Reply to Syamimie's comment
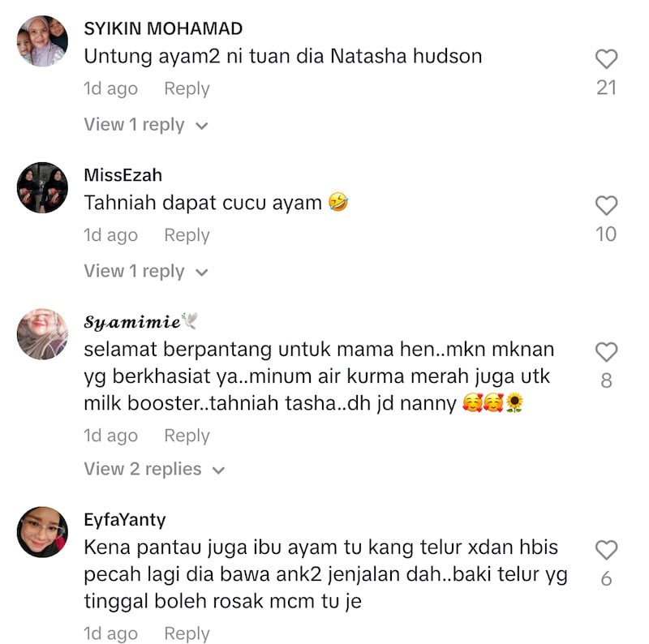649x644 pixels. (x=187, y=436)
